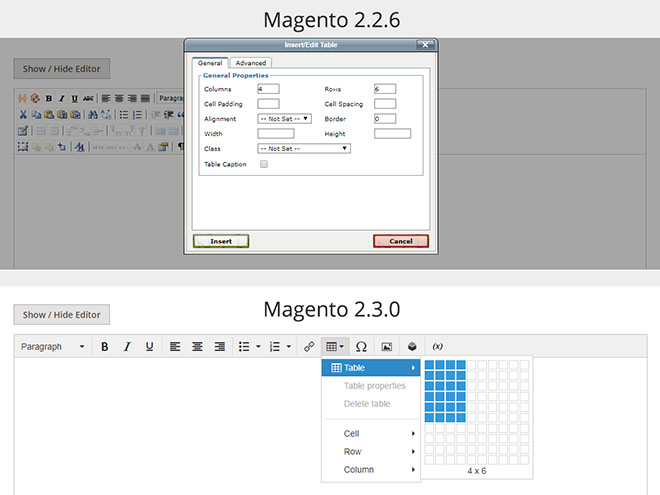Open Paragraph dropdown in 2.2.6 toolbar
The width and height of the screenshot is (660, 495).
[170, 98]
